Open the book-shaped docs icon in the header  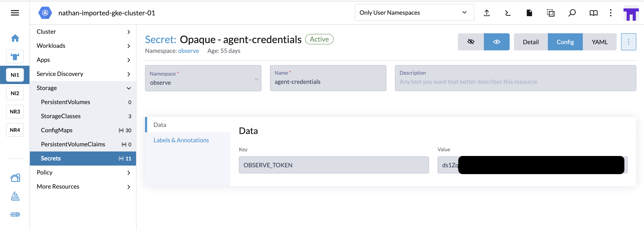(593, 13)
